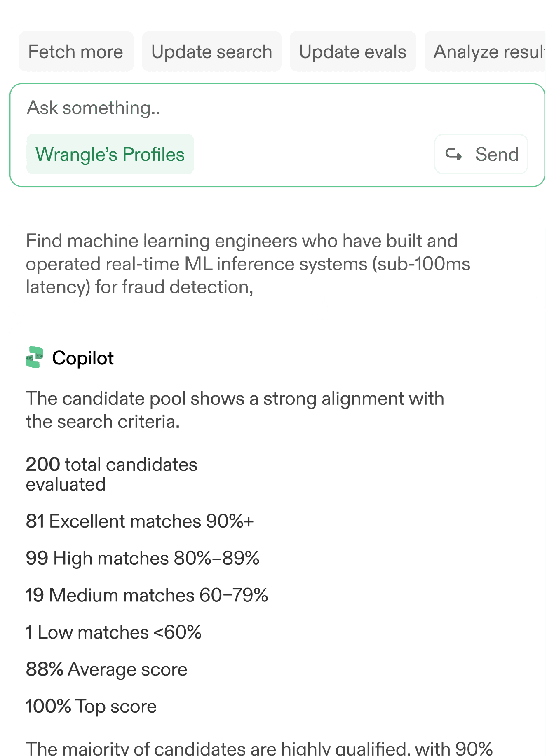
Task: Click the Wrangle's Profiles context tag
Action: point(110,154)
